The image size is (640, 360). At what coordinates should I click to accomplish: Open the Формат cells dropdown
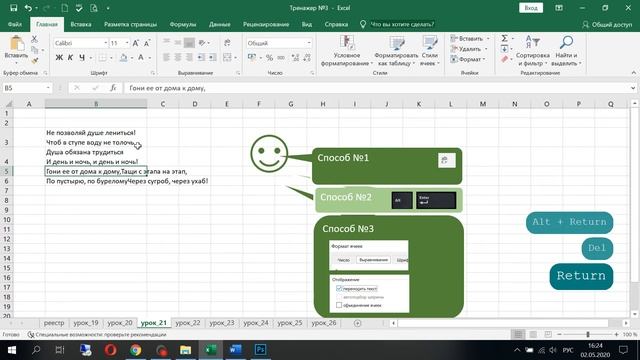468,59
